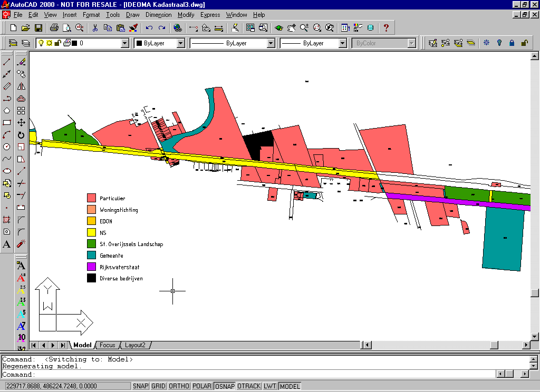Screen dimensions: 540x392
Task: Select the Array modify tool
Action: click(x=21, y=111)
